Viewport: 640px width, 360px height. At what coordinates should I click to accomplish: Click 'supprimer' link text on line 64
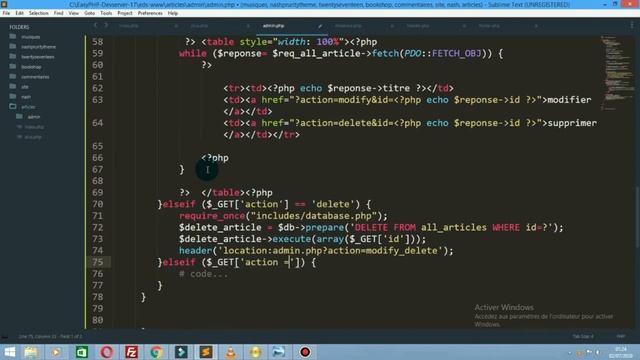click(572, 123)
